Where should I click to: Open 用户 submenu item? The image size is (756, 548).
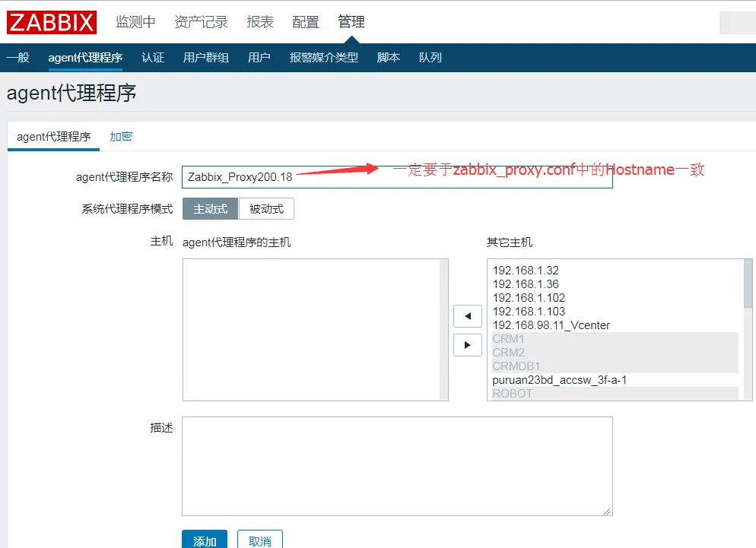coord(259,57)
